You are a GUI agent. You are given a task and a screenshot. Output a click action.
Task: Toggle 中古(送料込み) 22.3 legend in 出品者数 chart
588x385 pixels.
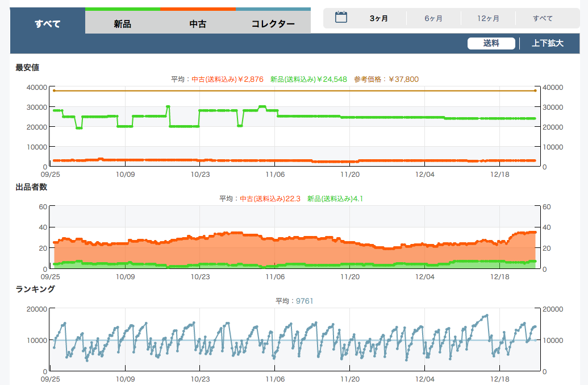tap(270, 198)
